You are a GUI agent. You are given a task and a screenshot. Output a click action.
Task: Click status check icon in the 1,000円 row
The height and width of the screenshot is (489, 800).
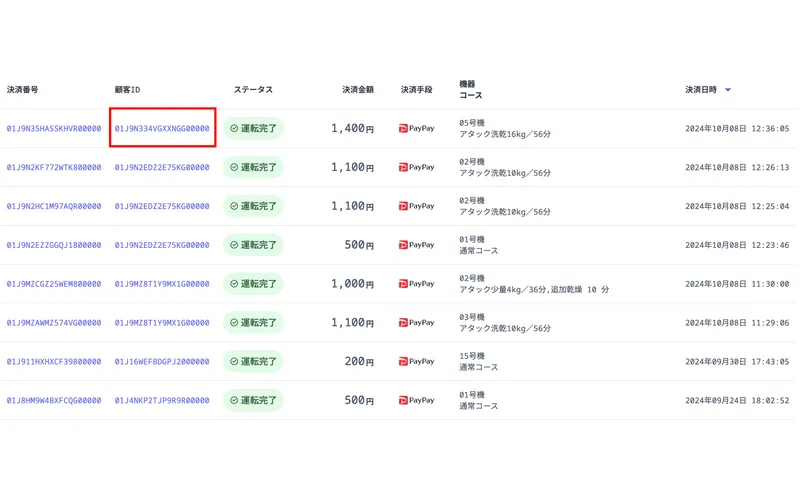pyautogui.click(x=234, y=284)
